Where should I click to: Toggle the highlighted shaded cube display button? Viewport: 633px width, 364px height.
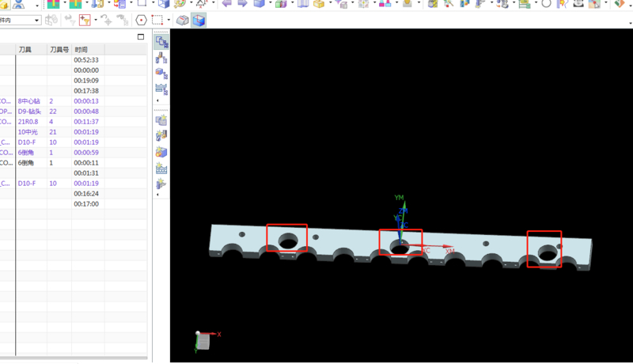[199, 20]
